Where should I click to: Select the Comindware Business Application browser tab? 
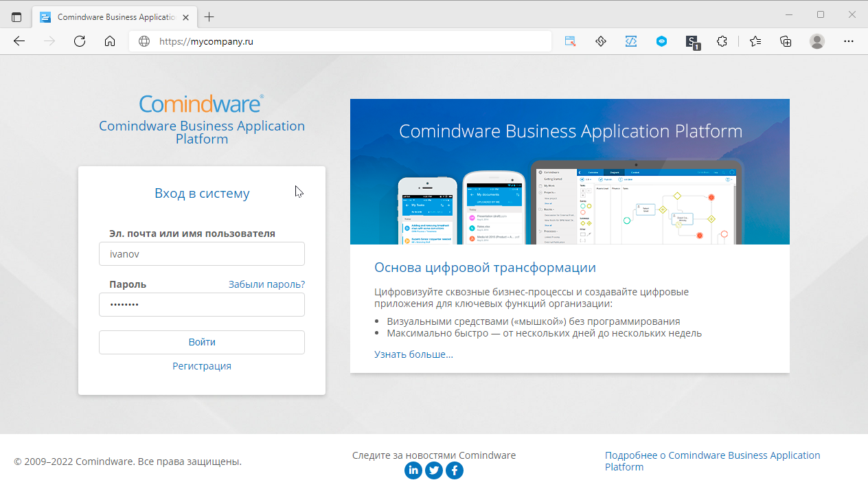(114, 17)
